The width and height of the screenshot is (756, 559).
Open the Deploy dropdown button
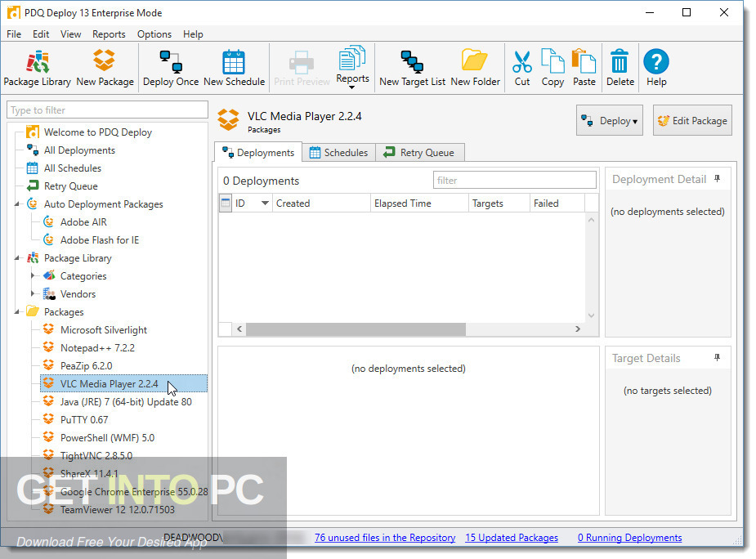[610, 121]
